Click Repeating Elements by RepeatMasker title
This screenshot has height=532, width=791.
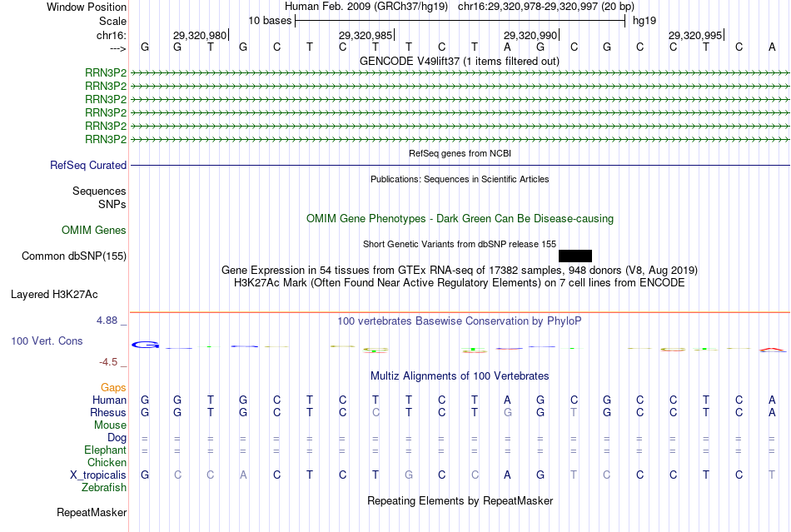point(460,500)
